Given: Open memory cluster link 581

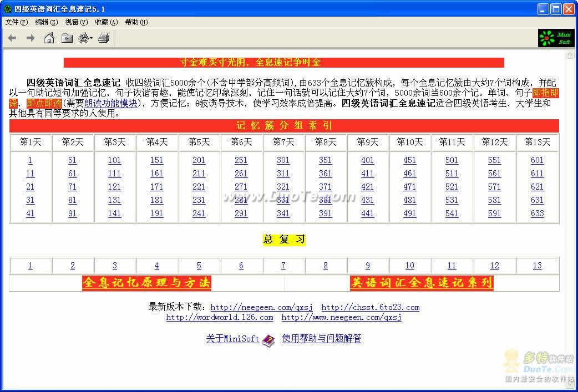Looking at the screenshot, I should click(494, 200).
